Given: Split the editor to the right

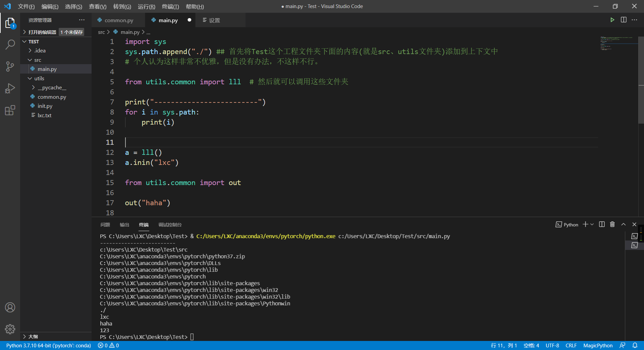Looking at the screenshot, I should (x=624, y=20).
